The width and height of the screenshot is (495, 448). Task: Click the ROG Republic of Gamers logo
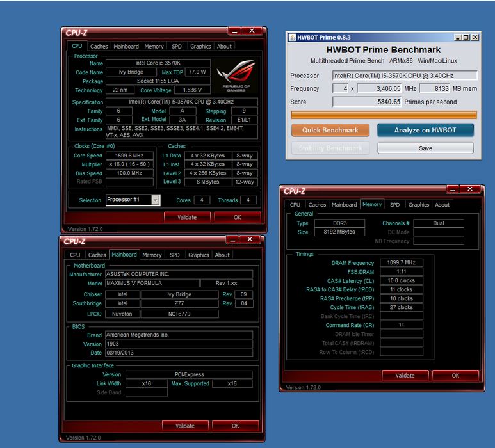236,76
